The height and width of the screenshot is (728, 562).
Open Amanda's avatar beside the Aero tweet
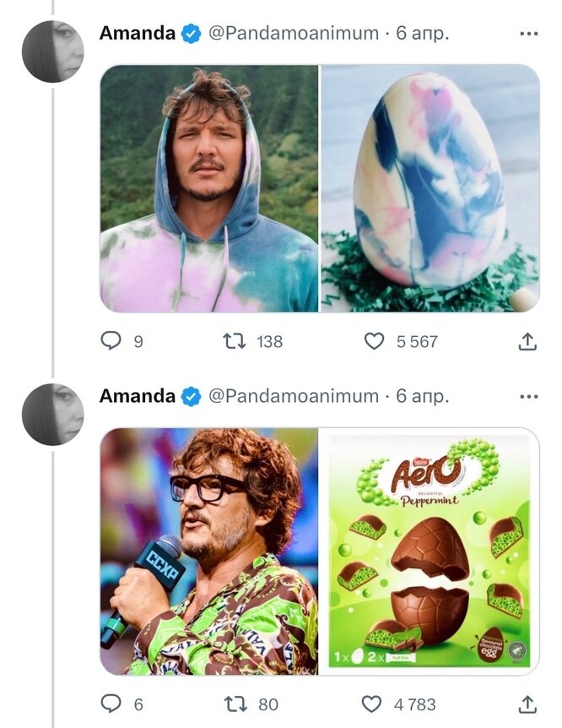pyautogui.click(x=52, y=414)
